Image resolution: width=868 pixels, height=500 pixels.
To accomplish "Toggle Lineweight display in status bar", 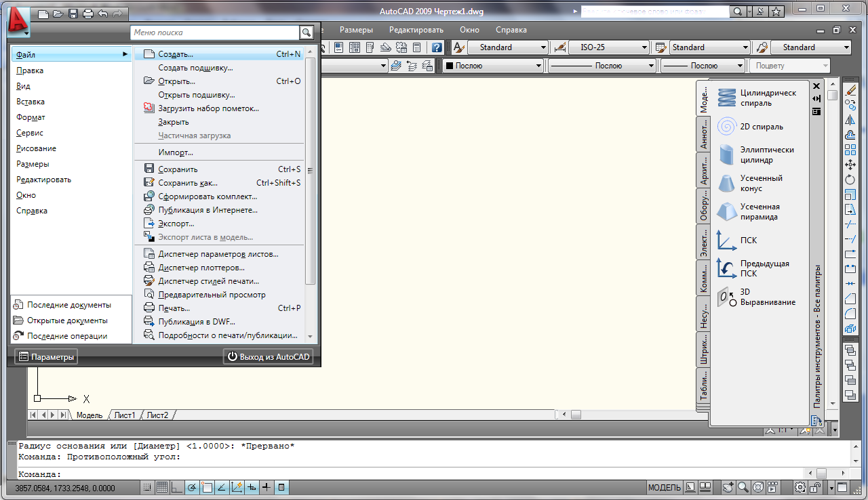I will point(267,487).
